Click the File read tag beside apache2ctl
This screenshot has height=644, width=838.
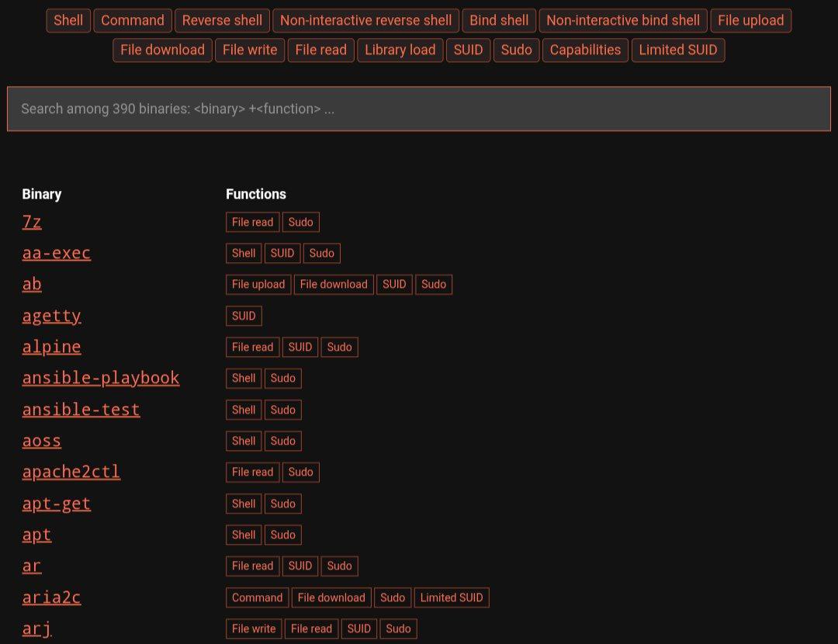[252, 472]
